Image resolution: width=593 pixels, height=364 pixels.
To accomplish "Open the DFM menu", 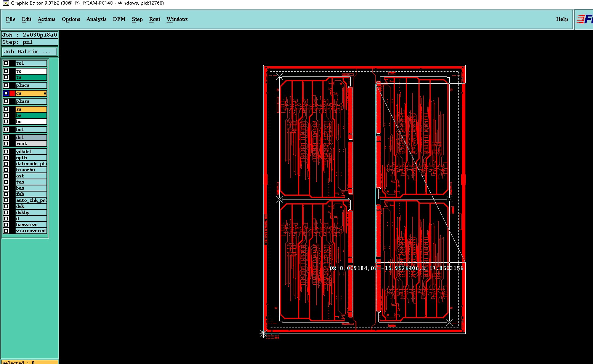I will point(119,19).
